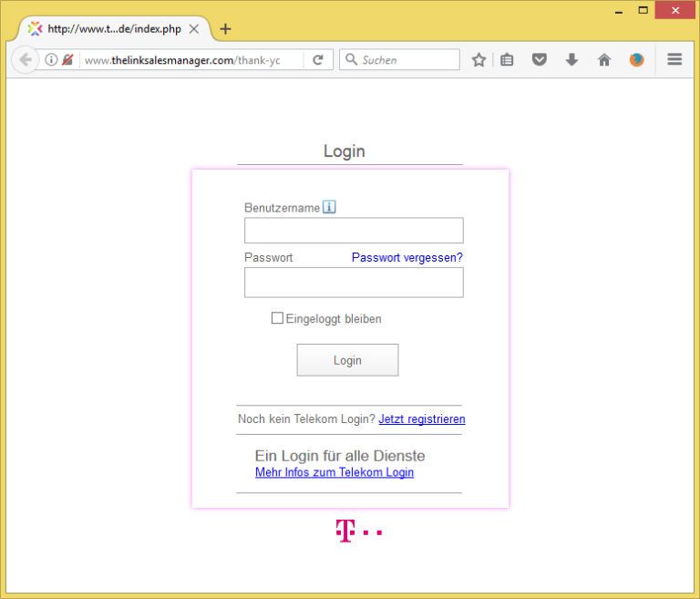Go back with the back arrow button

coord(26,59)
